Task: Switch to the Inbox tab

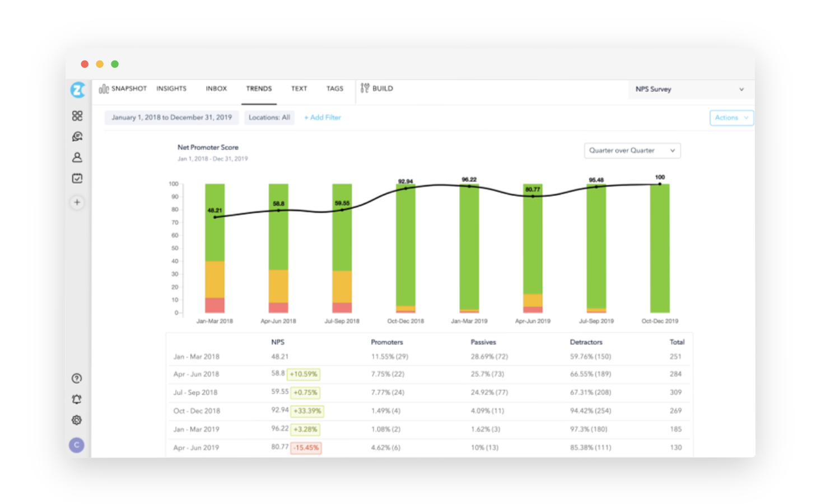Action: click(x=216, y=88)
